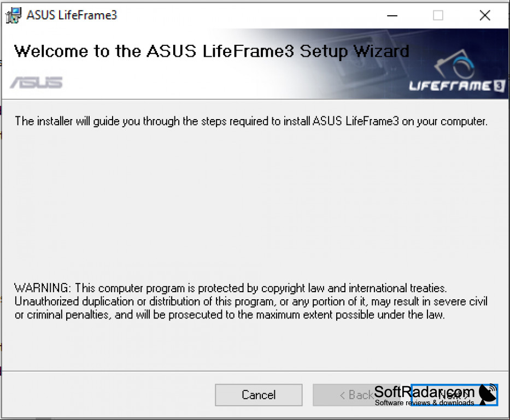Click the ASUS logo in the banner
Screen dimensions: 510x420
[37, 82]
